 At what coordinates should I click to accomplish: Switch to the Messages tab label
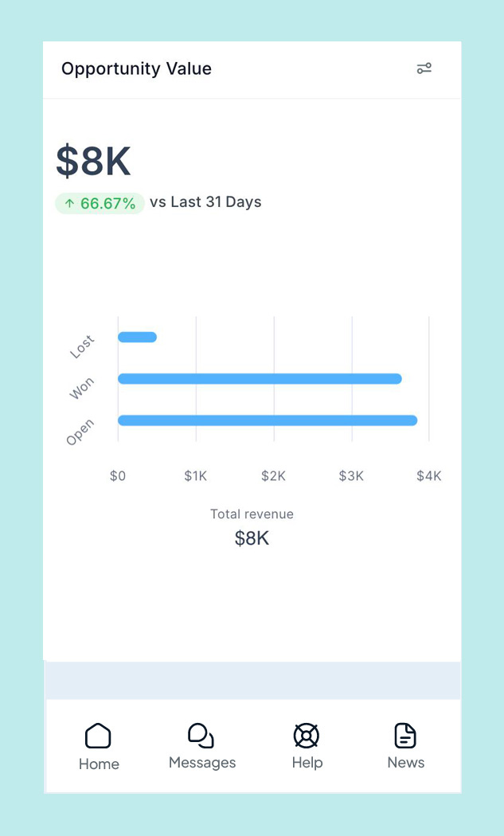pyautogui.click(x=202, y=763)
